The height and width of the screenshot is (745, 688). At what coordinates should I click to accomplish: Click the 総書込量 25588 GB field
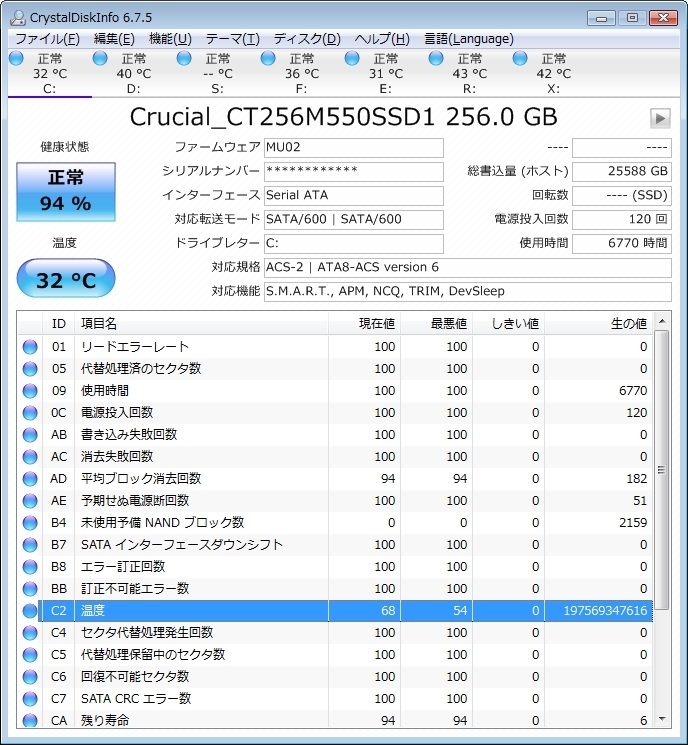pos(621,172)
